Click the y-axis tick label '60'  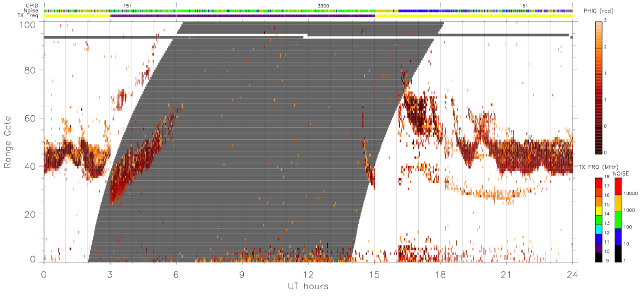coord(30,118)
